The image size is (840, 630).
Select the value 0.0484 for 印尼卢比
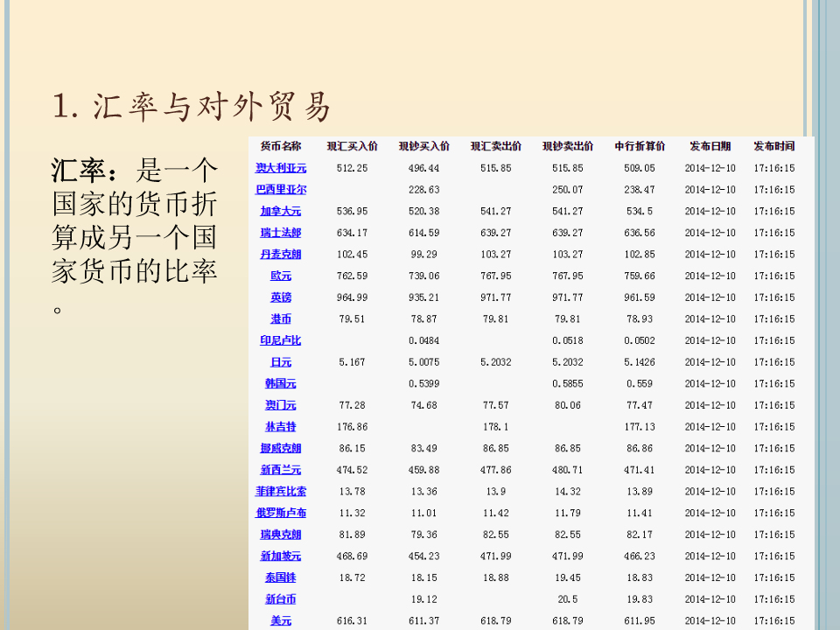(x=423, y=340)
